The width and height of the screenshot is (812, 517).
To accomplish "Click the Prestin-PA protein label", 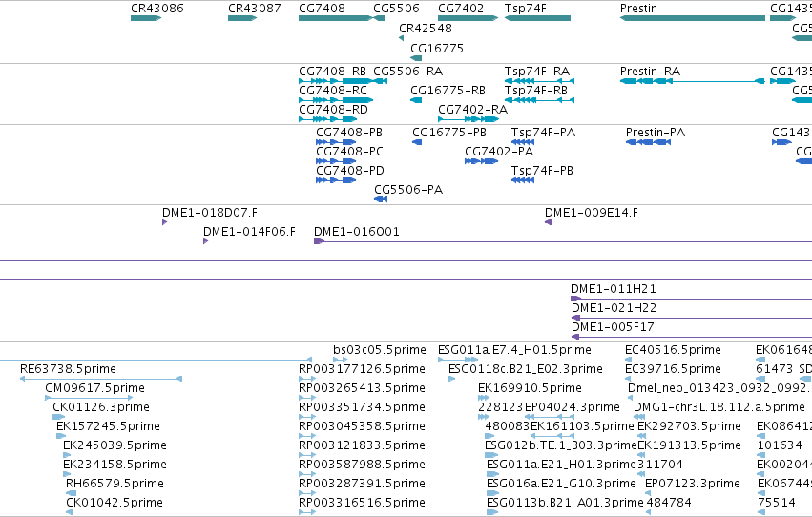I will [656, 133].
